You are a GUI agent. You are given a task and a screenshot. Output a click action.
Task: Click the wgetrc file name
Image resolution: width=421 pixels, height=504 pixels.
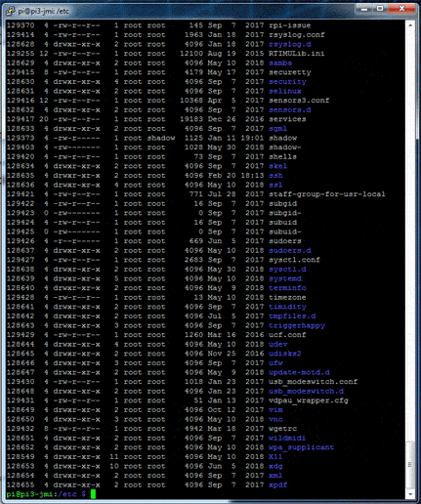click(x=282, y=429)
